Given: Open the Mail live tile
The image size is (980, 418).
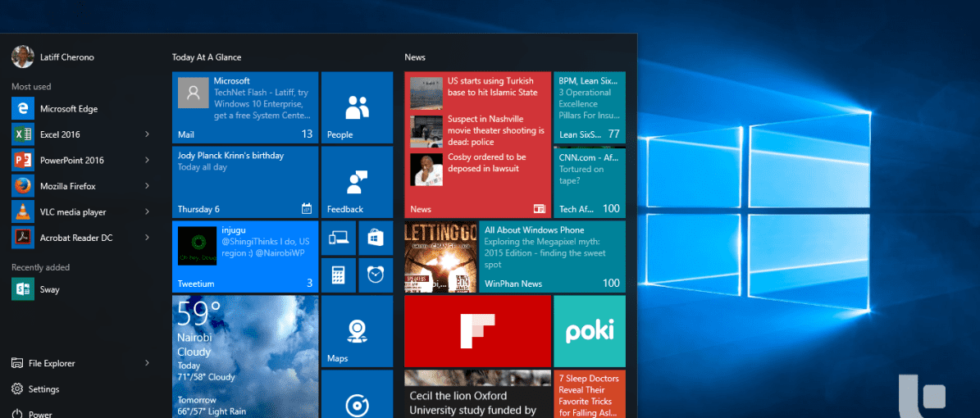Looking at the screenshot, I should tap(245, 107).
